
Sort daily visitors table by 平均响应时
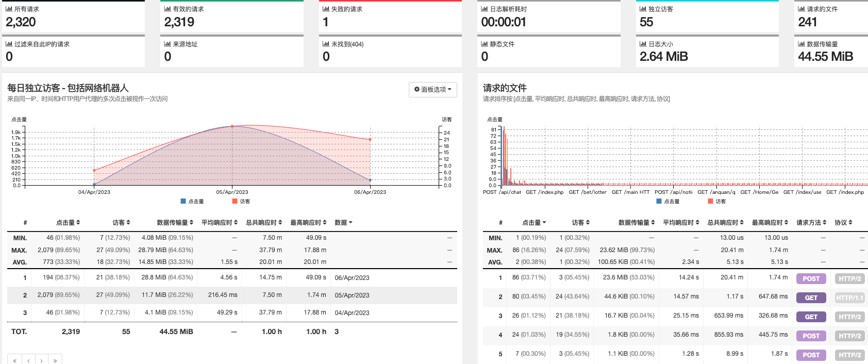pos(219,223)
